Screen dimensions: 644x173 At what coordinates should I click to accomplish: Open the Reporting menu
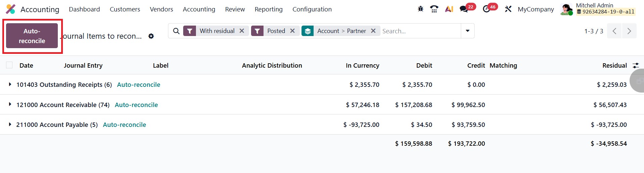269,9
